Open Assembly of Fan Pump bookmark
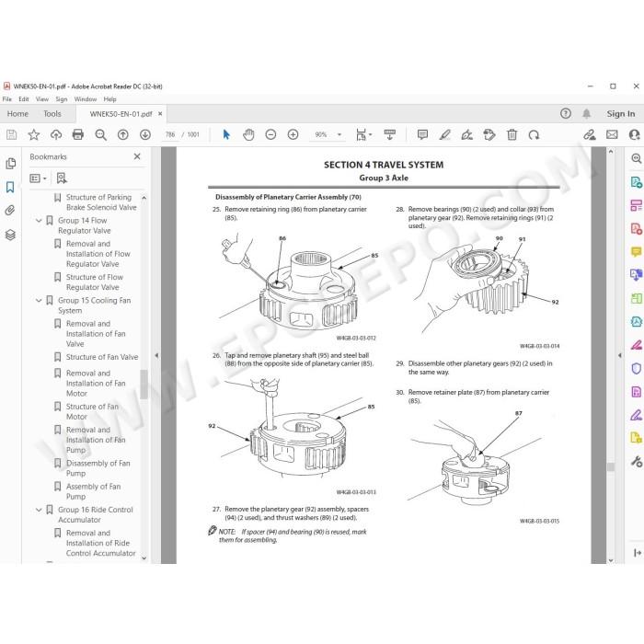Screen dimensions: 644x644 (x=93, y=491)
